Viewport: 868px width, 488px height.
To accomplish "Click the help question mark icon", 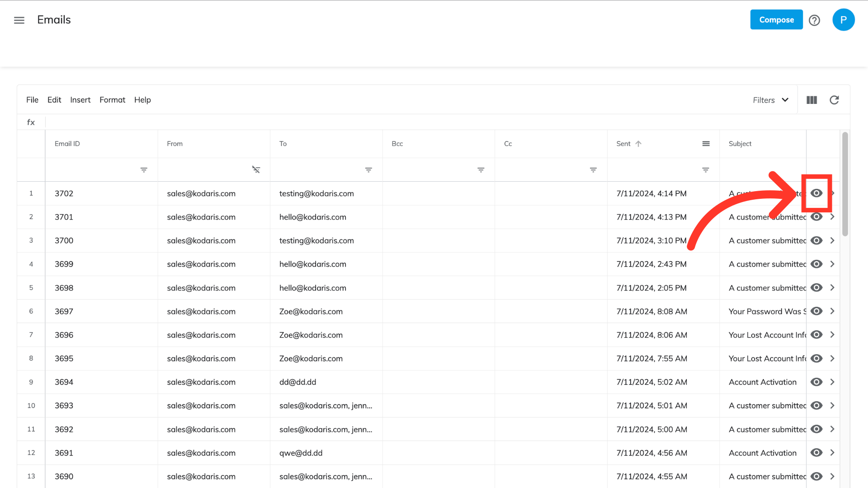I will click(x=814, y=20).
